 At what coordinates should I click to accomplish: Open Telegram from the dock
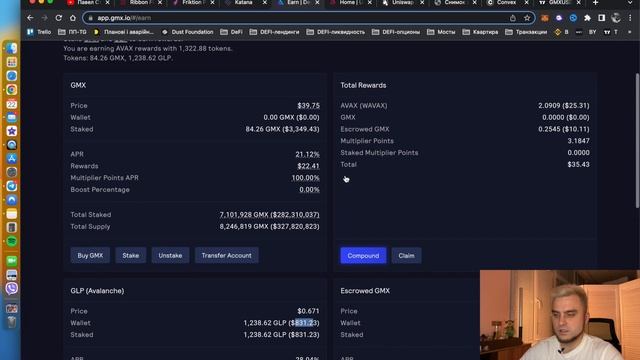click(11, 186)
